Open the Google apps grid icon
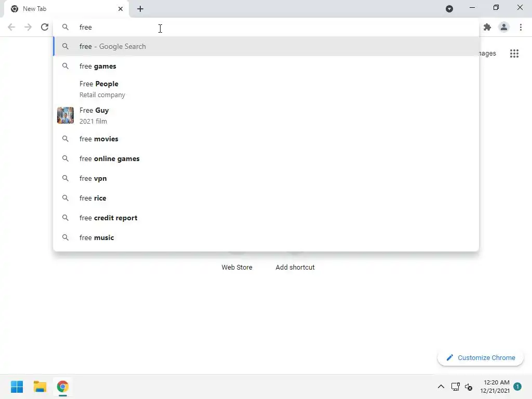 point(514,54)
